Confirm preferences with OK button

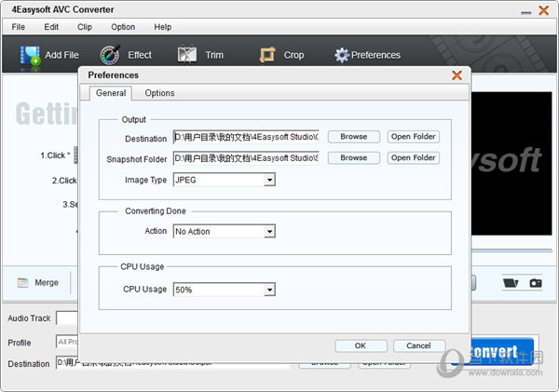[361, 345]
